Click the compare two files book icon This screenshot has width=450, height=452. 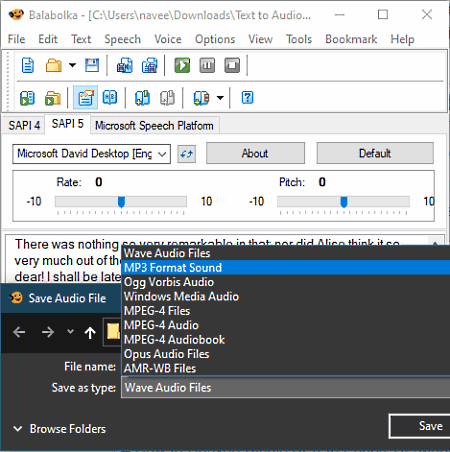tap(110, 97)
